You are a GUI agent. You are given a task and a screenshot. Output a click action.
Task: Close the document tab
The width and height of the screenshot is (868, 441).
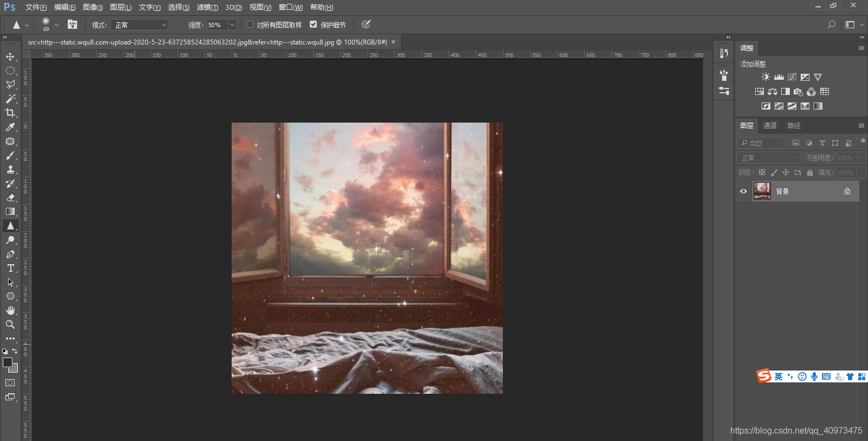pyautogui.click(x=393, y=42)
